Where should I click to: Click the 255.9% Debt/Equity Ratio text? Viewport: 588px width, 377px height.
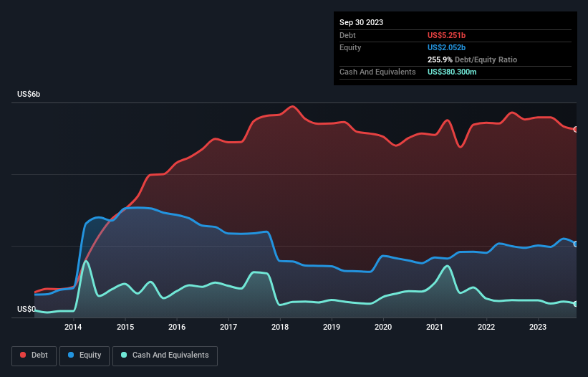[x=472, y=59]
